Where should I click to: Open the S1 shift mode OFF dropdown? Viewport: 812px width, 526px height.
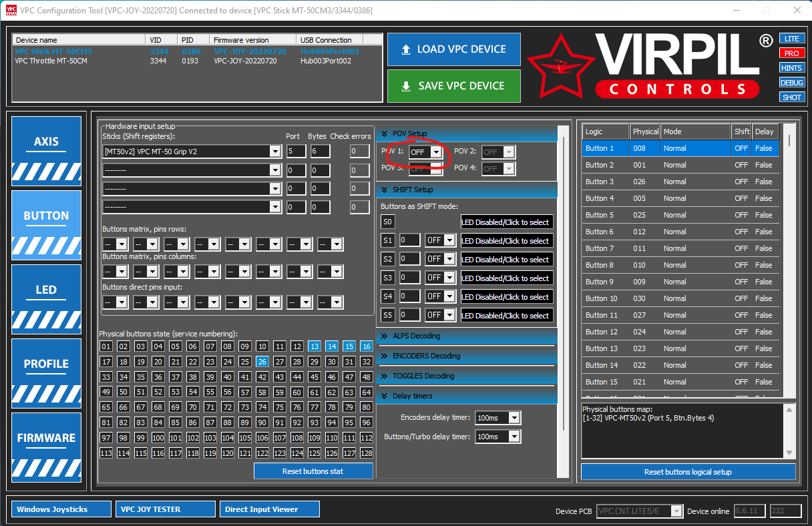(449, 240)
